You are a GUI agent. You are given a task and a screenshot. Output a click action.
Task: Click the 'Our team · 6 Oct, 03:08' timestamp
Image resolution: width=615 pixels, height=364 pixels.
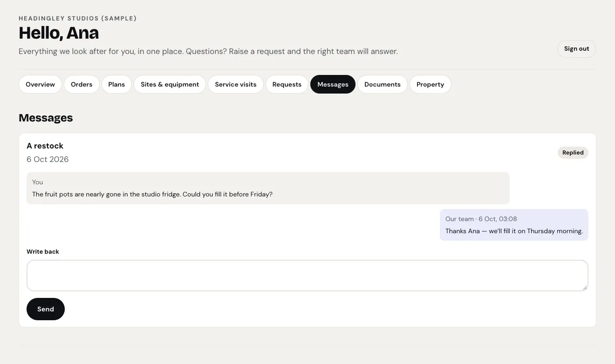pos(481,219)
